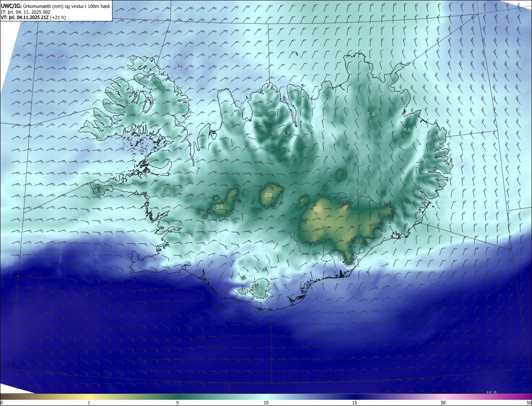Image resolution: width=532 pixels, height=406 pixels.
Task: Click the 4.7 label in northern highlands
Action: point(286,134)
